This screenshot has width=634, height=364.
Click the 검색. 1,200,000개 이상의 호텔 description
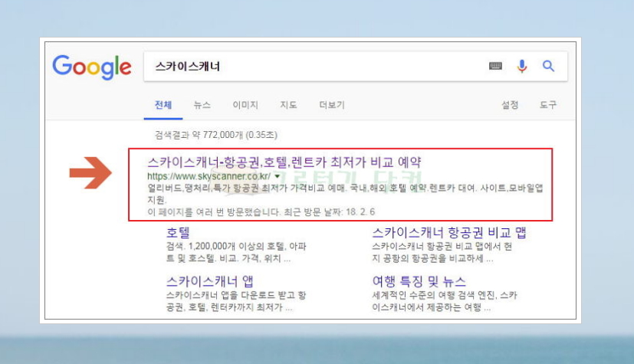(236, 252)
